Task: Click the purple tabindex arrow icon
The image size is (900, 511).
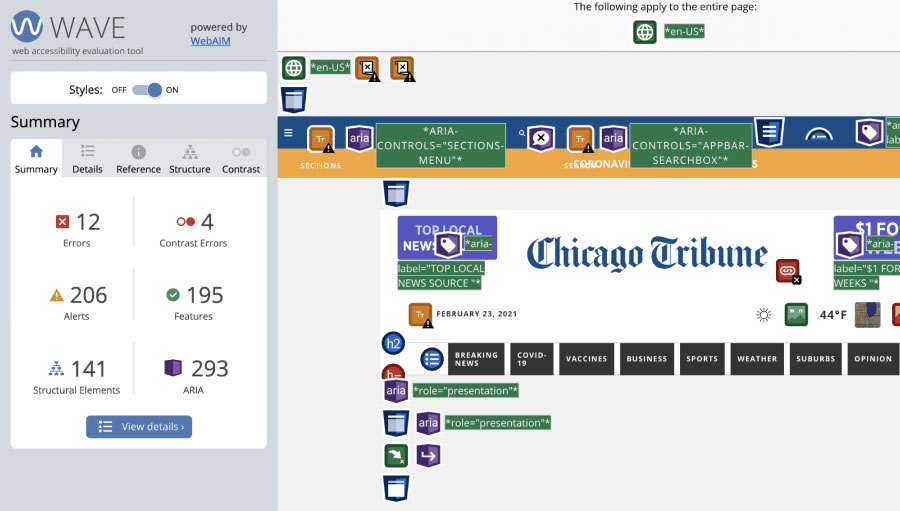Action: (x=428, y=456)
